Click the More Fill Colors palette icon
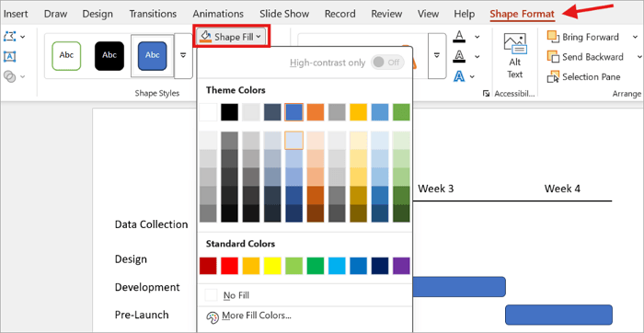Screen dimensions: 644x333 (x=213, y=316)
